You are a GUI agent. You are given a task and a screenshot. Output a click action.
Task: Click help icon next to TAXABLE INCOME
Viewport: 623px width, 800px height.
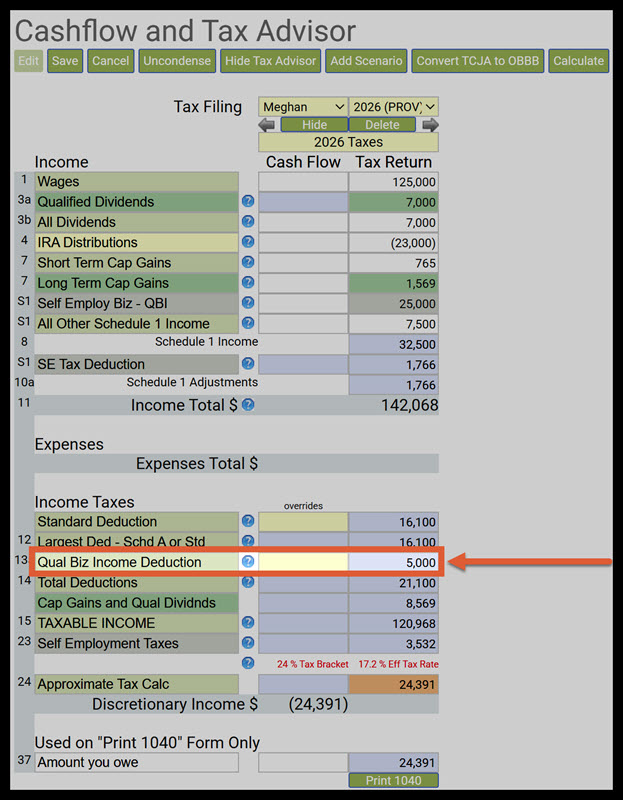(x=248, y=622)
